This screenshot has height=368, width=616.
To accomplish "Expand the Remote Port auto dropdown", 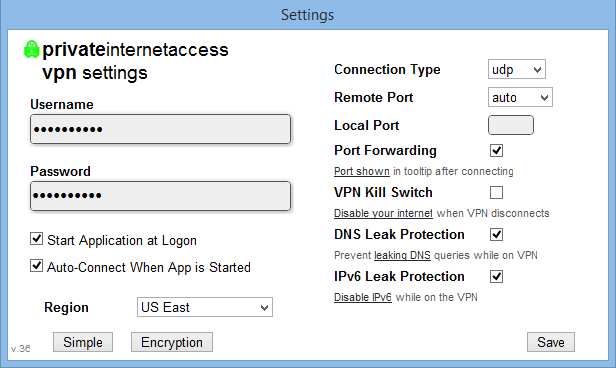I will (520, 97).
